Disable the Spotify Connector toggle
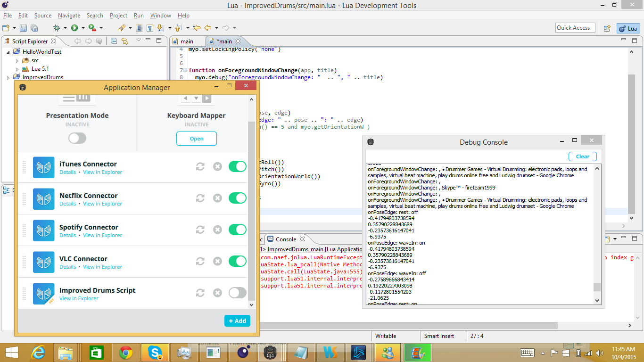This screenshot has height=362, width=644. click(x=237, y=230)
